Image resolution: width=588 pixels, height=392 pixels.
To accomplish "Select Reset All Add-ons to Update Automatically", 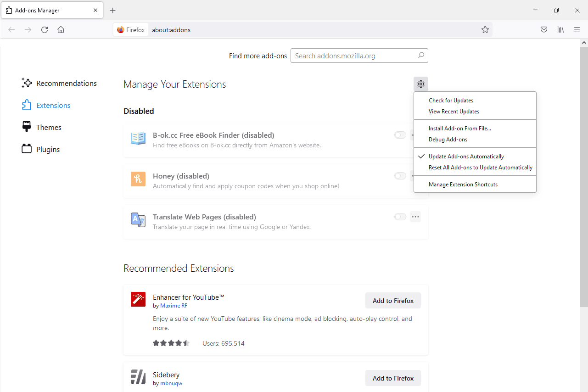I will pyautogui.click(x=475, y=168).
